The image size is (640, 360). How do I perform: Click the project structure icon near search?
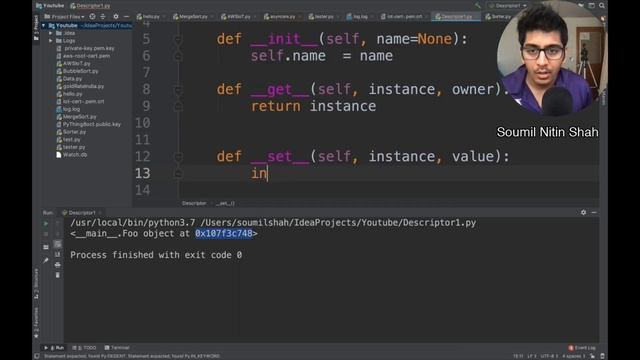[x=591, y=6]
